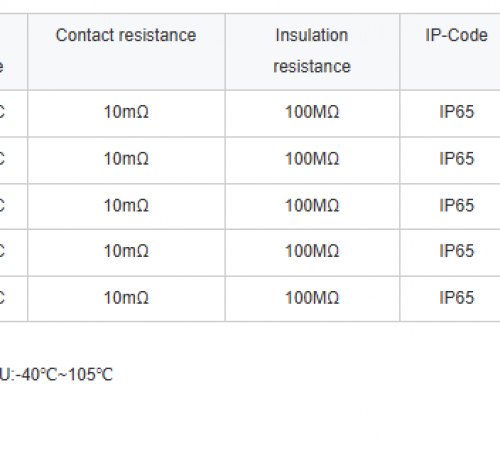Screen dimensions: 500x450
Task: Click 100MΩ in the fourth data row
Action: click(x=312, y=251)
